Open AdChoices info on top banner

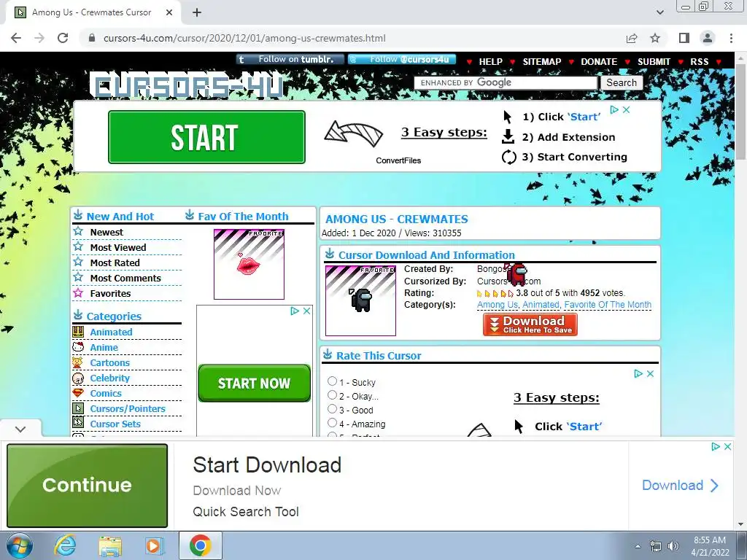614,110
